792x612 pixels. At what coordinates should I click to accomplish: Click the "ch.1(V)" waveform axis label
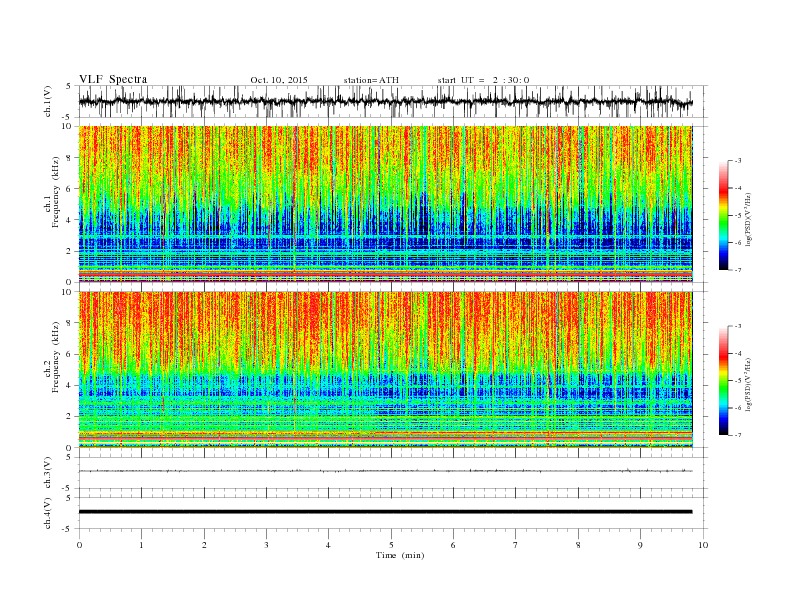pyautogui.click(x=48, y=102)
